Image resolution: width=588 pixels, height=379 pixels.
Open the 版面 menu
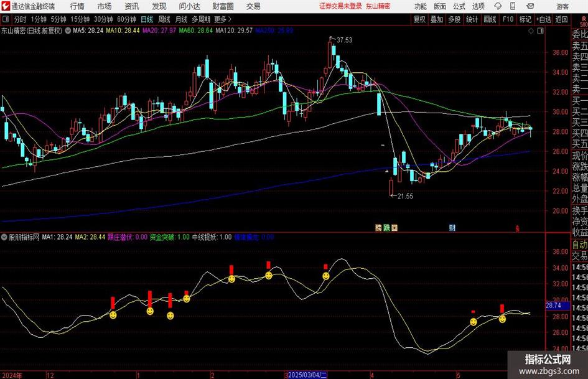pos(440,6)
